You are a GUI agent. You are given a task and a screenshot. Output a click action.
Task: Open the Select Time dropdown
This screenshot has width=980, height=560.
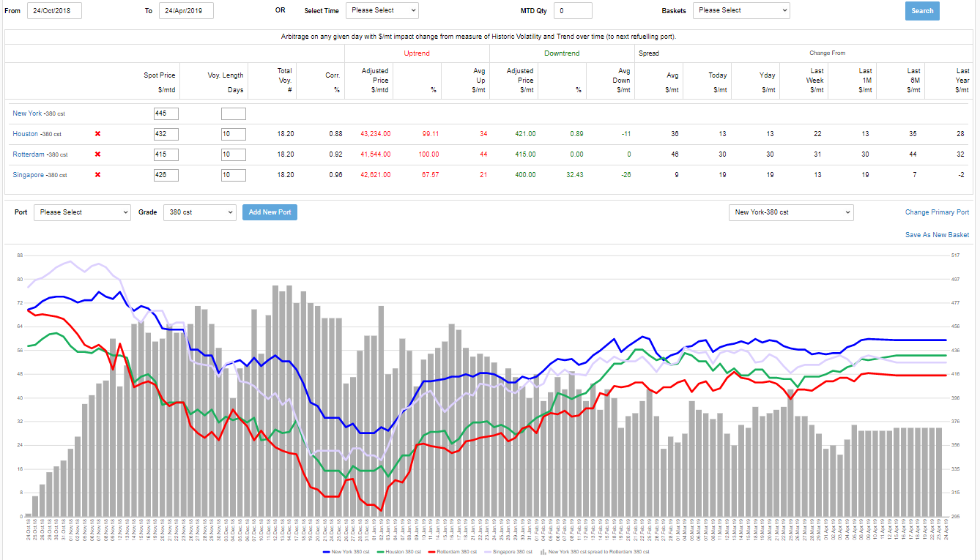click(x=382, y=10)
